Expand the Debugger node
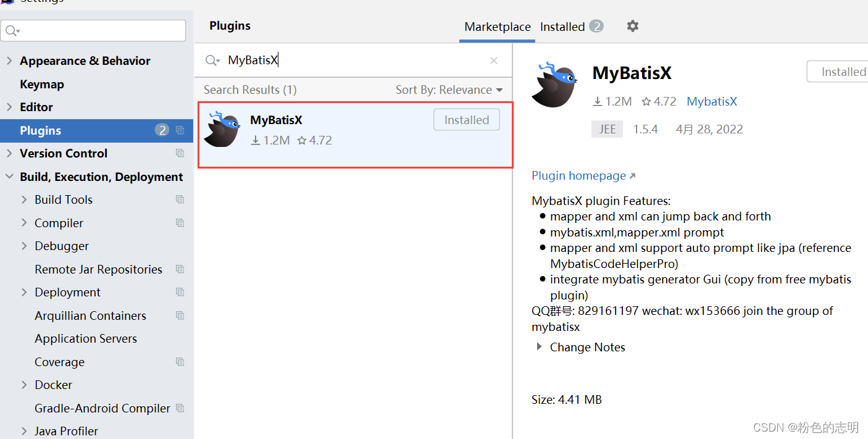The image size is (868, 439). click(x=24, y=246)
